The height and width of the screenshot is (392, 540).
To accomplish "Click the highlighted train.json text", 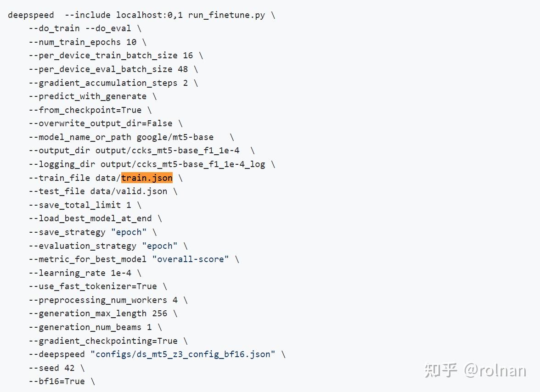I will [x=147, y=178].
